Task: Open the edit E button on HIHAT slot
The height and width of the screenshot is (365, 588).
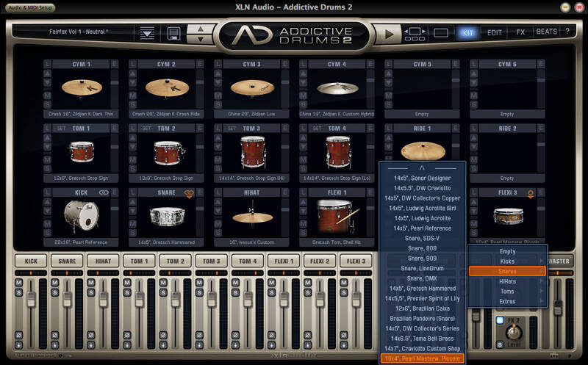Action: tap(285, 192)
